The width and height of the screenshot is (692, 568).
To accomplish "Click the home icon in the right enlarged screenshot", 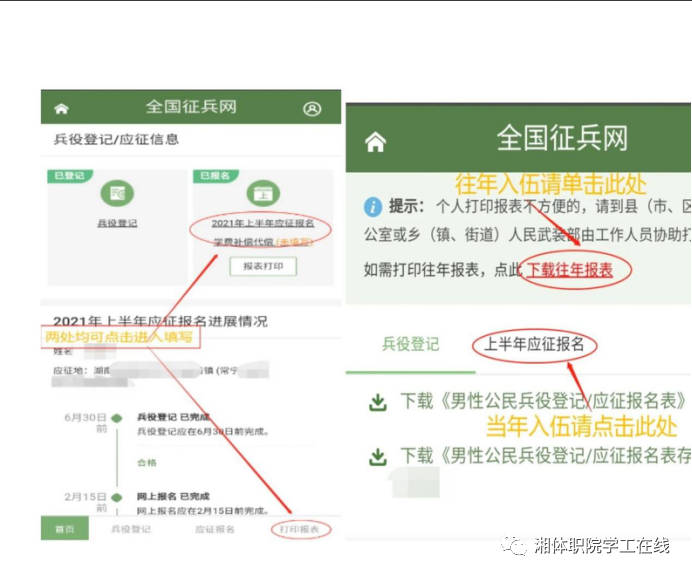I will point(375,142).
